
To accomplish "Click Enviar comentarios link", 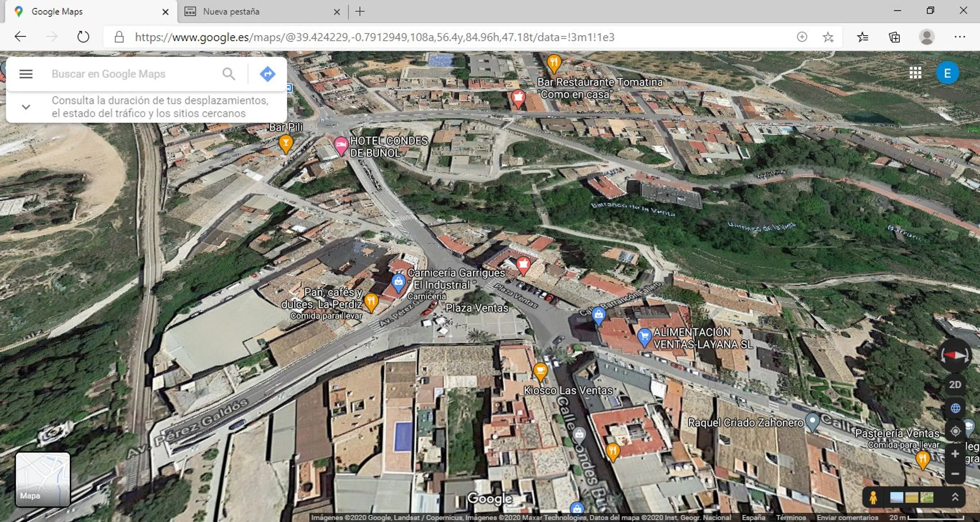I will coord(847,517).
